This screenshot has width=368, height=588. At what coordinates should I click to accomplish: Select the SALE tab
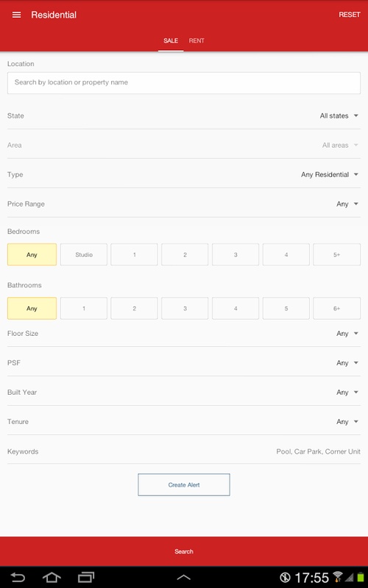pos(171,40)
